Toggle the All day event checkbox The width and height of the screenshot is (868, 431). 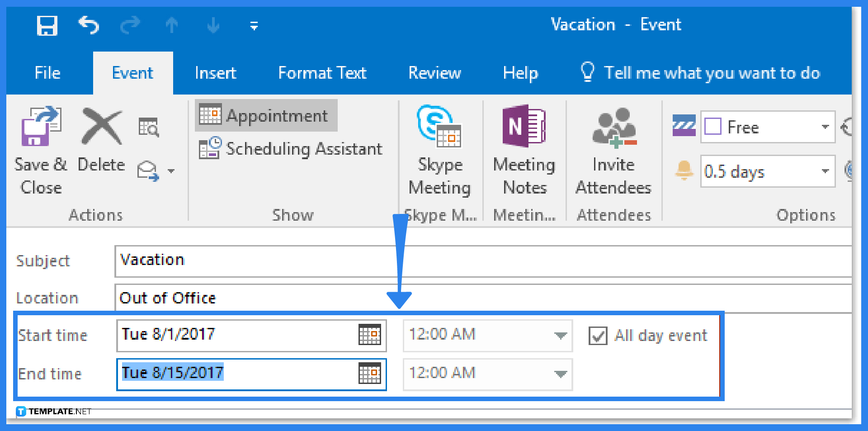(598, 336)
